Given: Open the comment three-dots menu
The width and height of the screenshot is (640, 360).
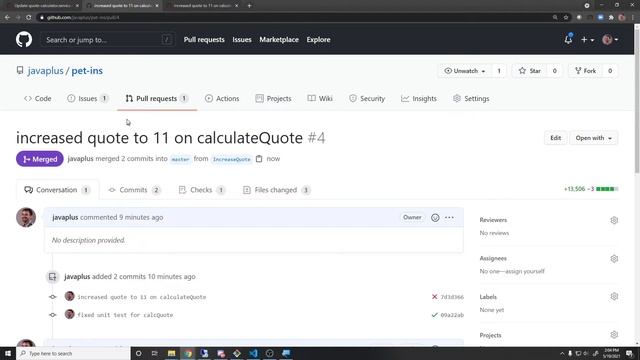Looking at the screenshot, I should [449, 218].
